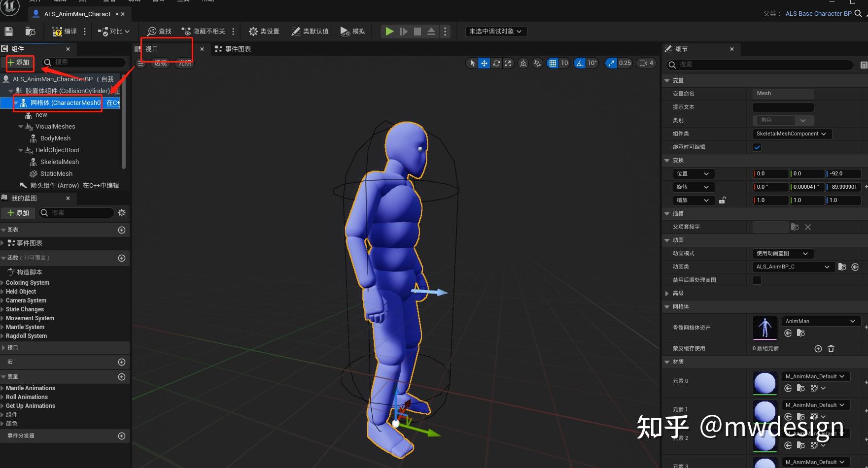Toggle grid snapping icon in viewport

click(553, 63)
